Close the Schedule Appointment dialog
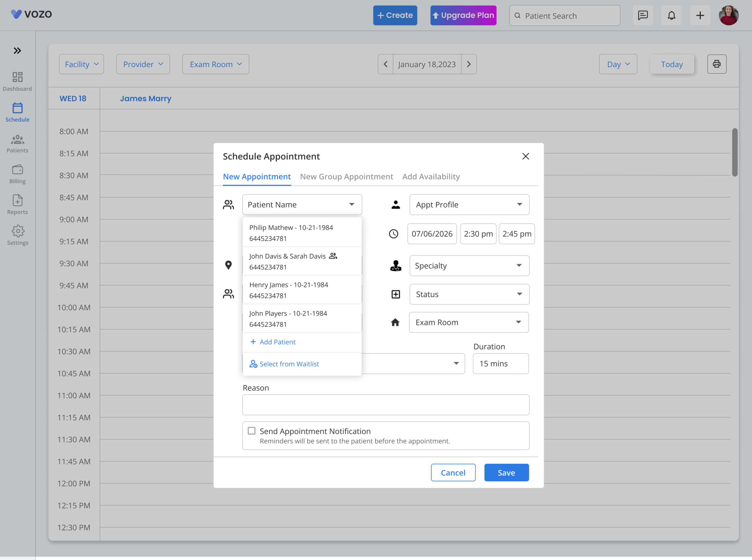The image size is (752, 560). click(526, 156)
